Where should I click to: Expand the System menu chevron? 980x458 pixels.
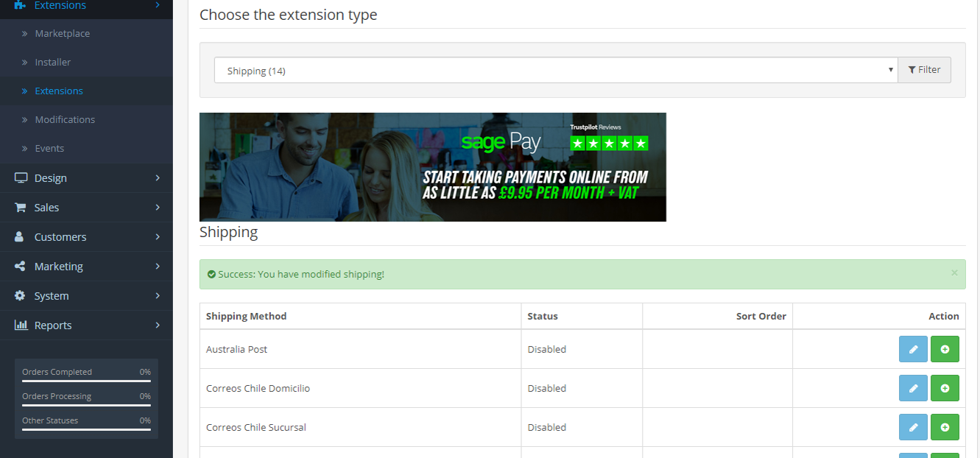click(158, 296)
